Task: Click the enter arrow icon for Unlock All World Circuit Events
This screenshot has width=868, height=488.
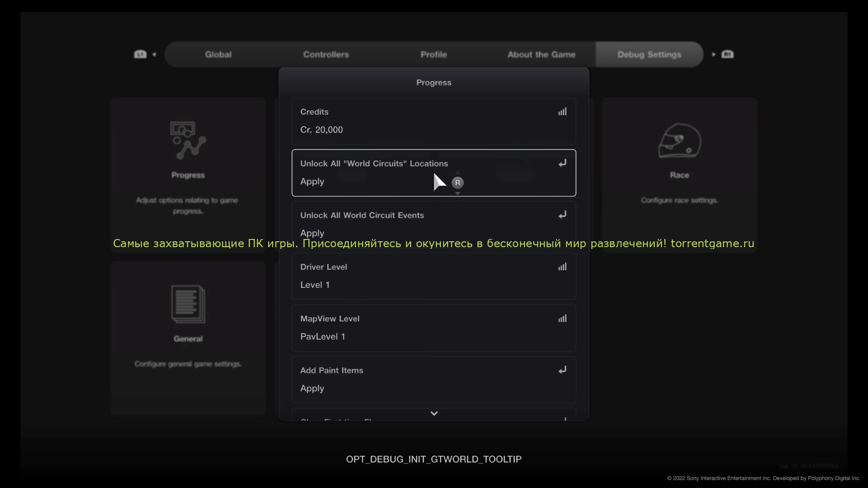Action: click(x=562, y=215)
